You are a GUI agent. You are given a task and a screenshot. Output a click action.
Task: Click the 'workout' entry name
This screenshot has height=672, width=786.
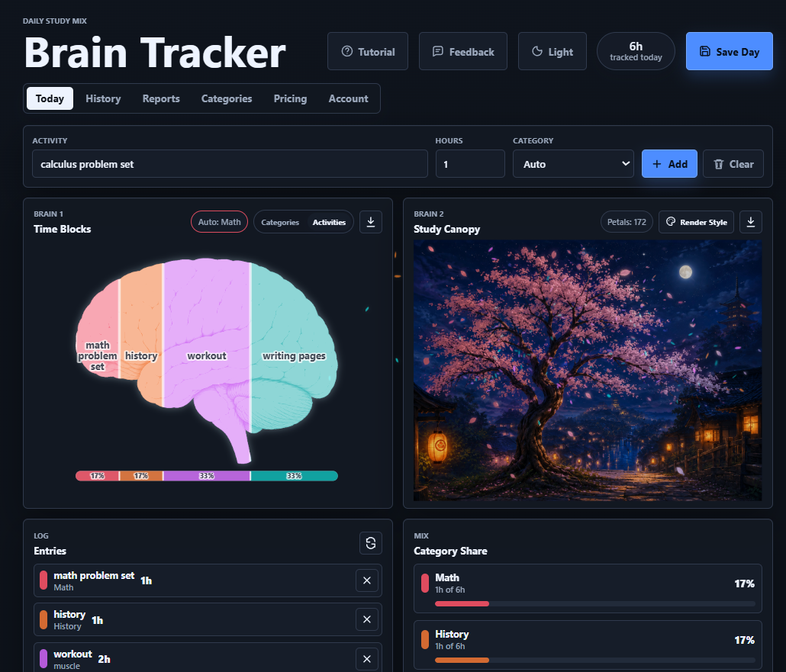point(72,654)
